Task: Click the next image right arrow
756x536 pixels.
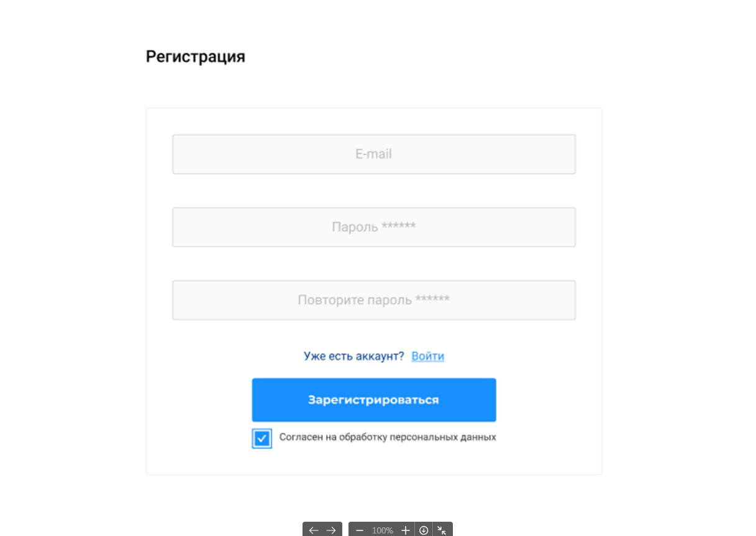Action: [x=331, y=530]
